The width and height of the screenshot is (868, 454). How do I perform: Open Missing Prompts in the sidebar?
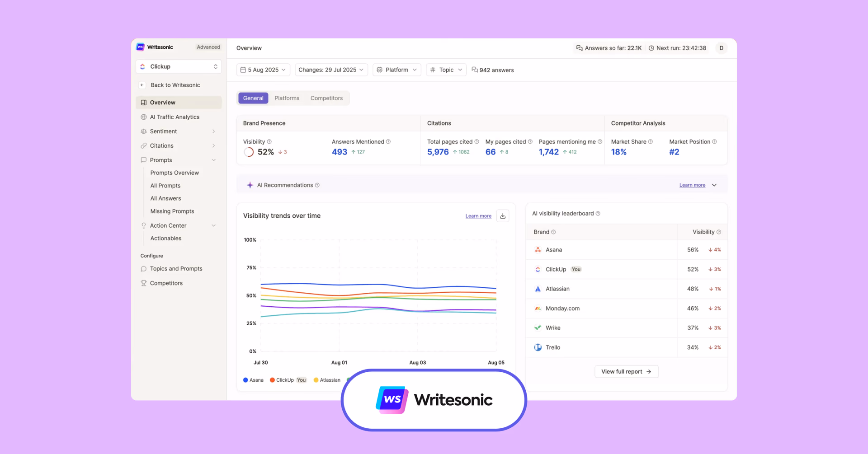point(172,211)
